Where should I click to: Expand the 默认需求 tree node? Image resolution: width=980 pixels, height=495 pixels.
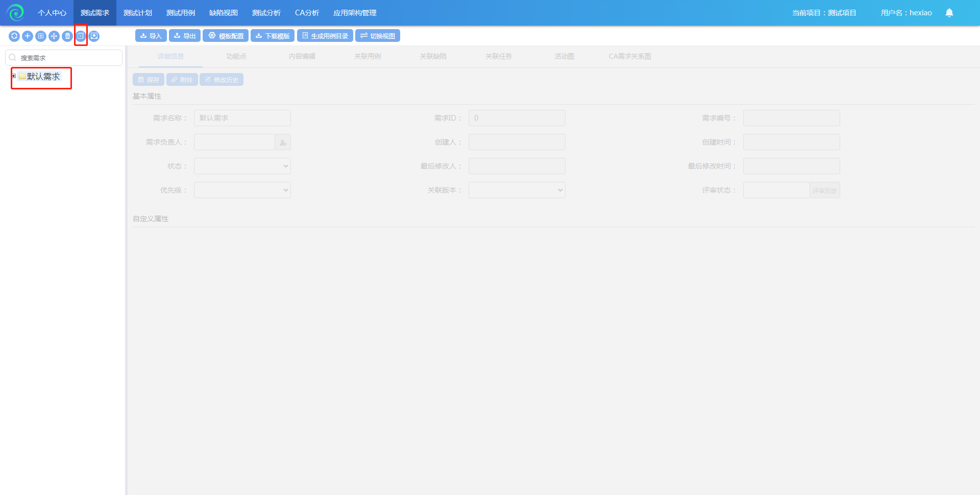(14, 76)
